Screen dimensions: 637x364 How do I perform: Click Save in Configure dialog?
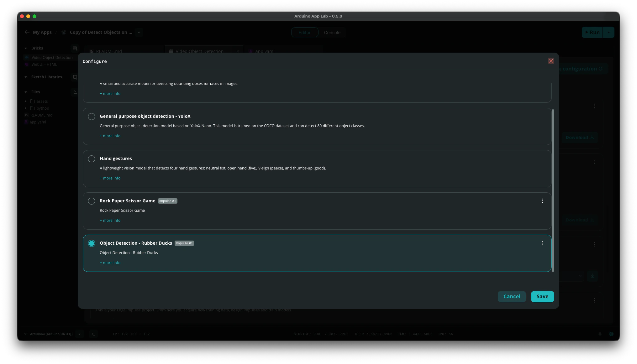(x=542, y=297)
